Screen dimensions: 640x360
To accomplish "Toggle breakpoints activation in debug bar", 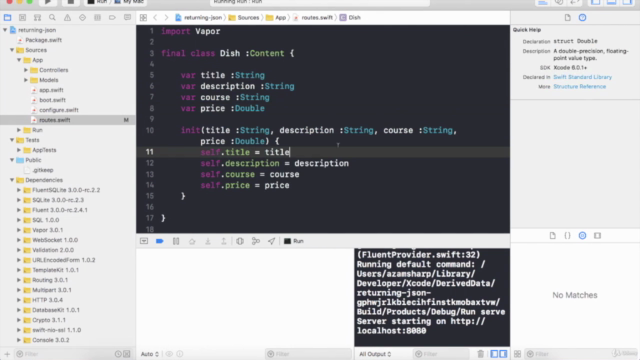I will (160, 241).
